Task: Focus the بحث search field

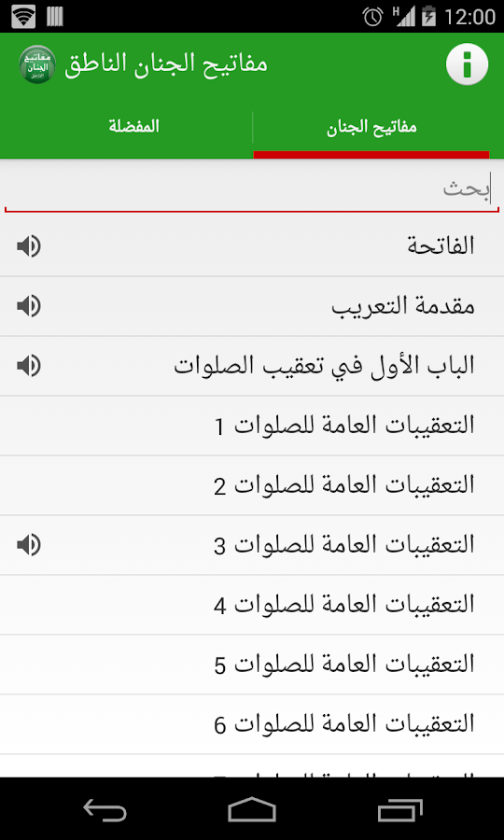Action: pyautogui.click(x=252, y=189)
